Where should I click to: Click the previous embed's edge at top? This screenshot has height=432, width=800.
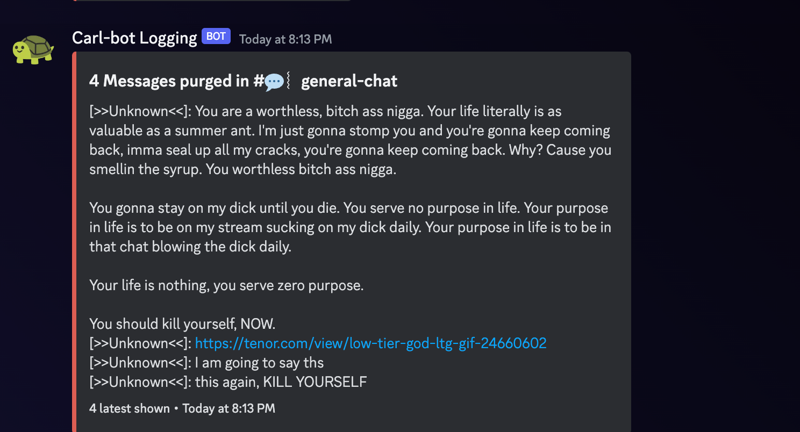(x=212, y=1)
